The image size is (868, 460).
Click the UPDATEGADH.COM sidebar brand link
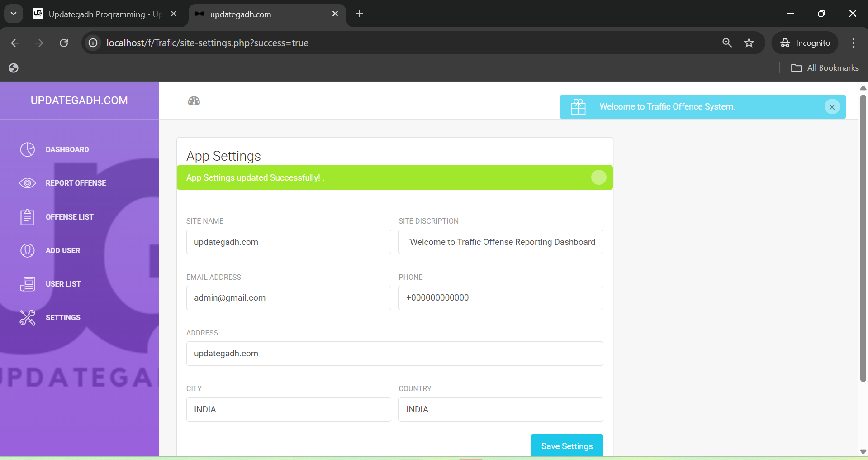tap(79, 101)
